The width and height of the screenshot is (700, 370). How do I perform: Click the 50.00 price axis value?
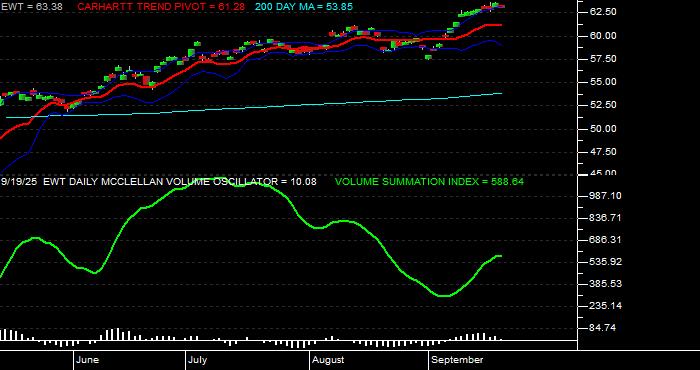(x=604, y=129)
